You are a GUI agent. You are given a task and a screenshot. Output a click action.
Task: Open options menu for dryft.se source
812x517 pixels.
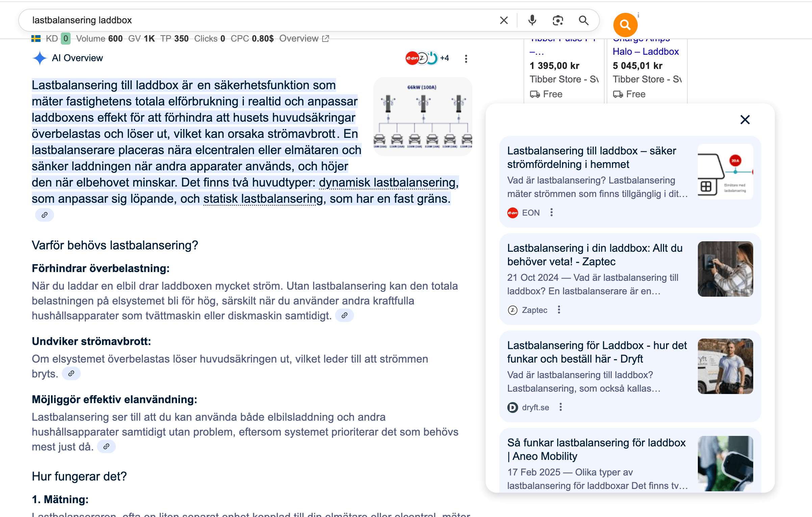click(x=561, y=407)
